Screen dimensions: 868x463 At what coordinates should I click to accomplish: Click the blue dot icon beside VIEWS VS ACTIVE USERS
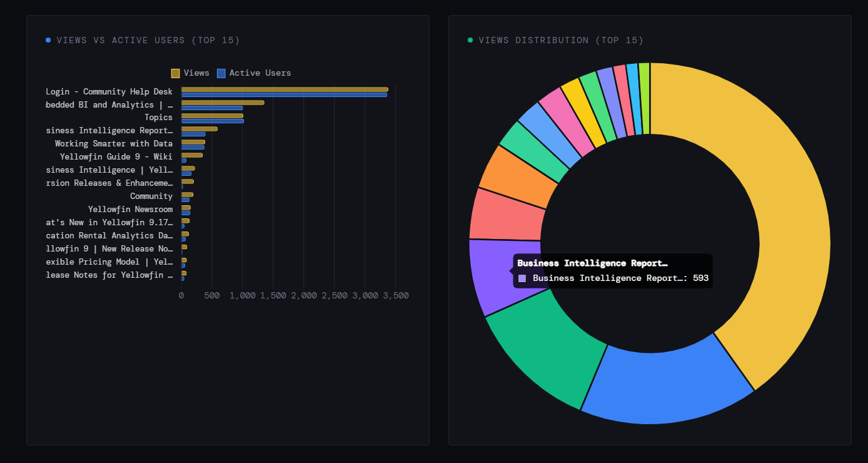coord(48,39)
